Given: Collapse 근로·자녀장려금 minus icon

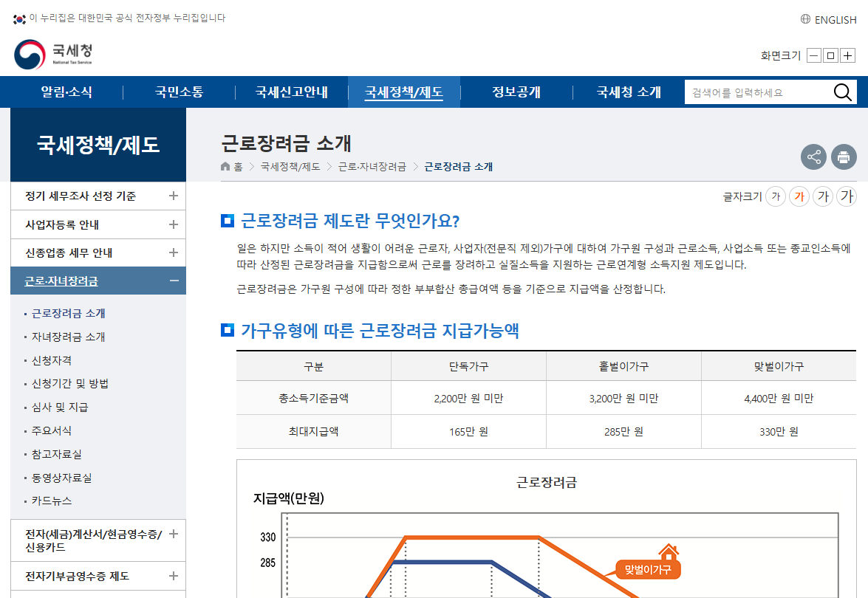Looking at the screenshot, I should click(174, 281).
